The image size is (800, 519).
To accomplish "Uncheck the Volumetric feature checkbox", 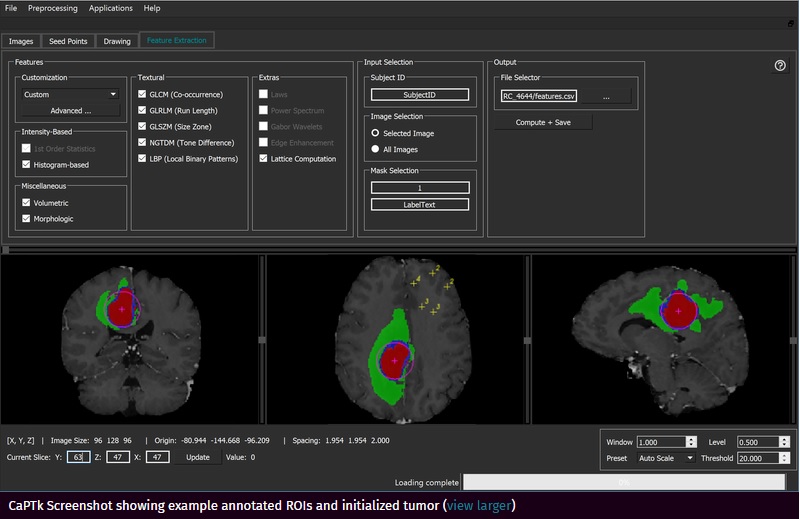I will coord(26,202).
